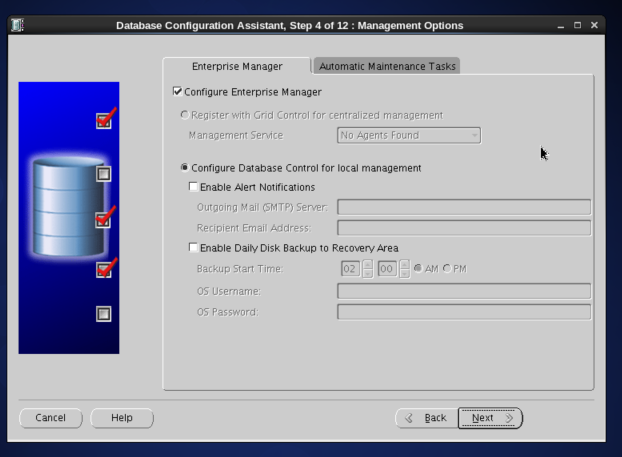Open Management Service dropdown

point(409,135)
